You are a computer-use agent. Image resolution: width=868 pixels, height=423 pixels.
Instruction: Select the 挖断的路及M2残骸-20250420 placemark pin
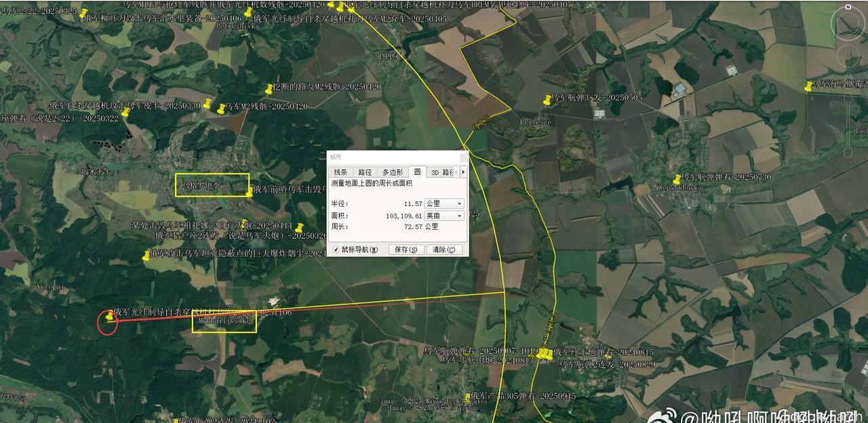269,89
